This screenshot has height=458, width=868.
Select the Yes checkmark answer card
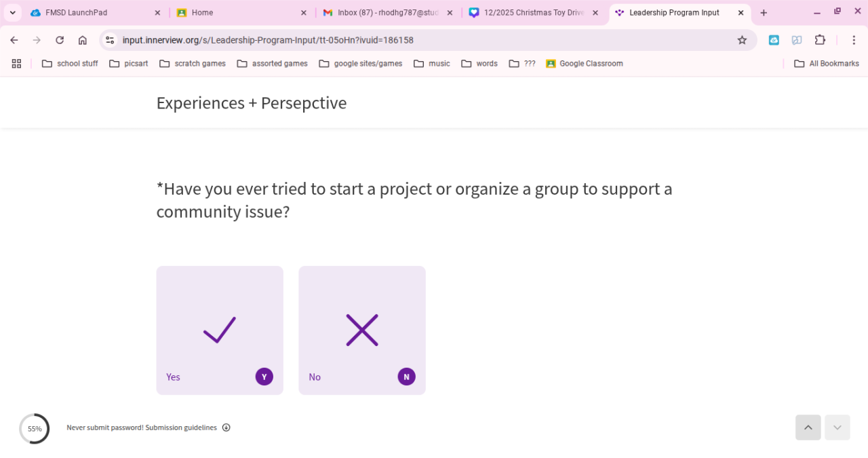point(220,330)
